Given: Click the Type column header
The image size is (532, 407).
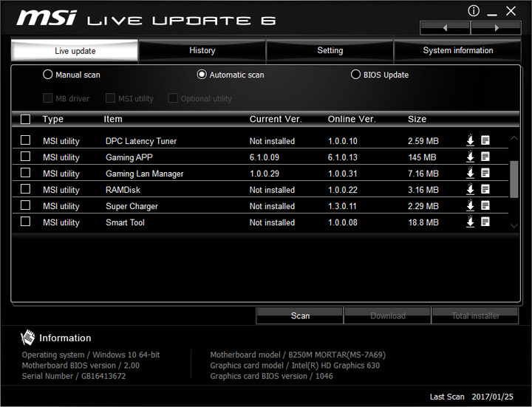Looking at the screenshot, I should pyautogui.click(x=53, y=119).
